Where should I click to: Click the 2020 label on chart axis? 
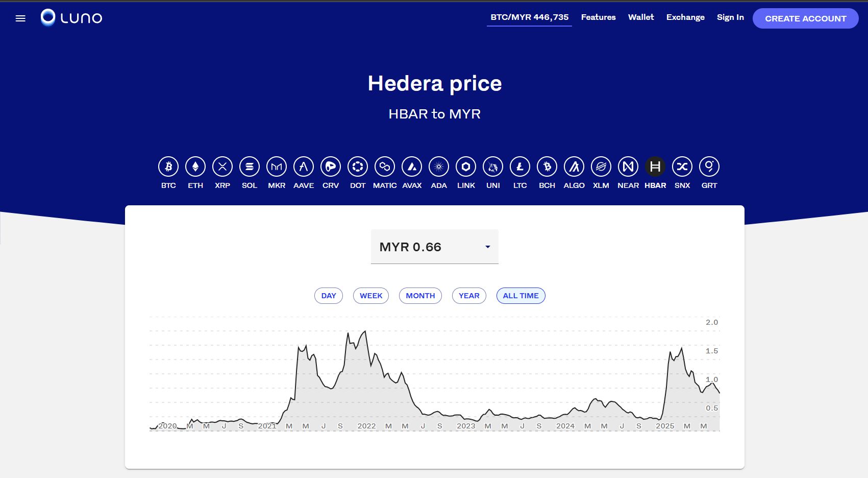click(x=167, y=426)
